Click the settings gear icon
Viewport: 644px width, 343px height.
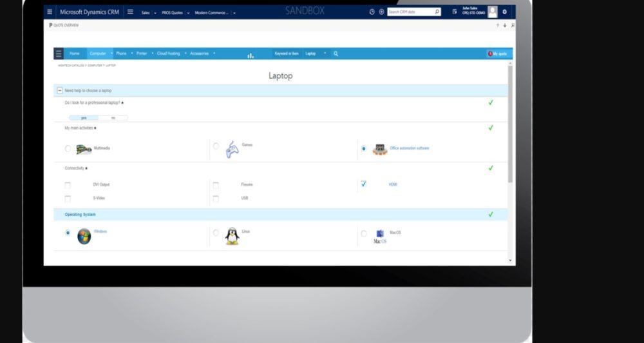click(504, 12)
